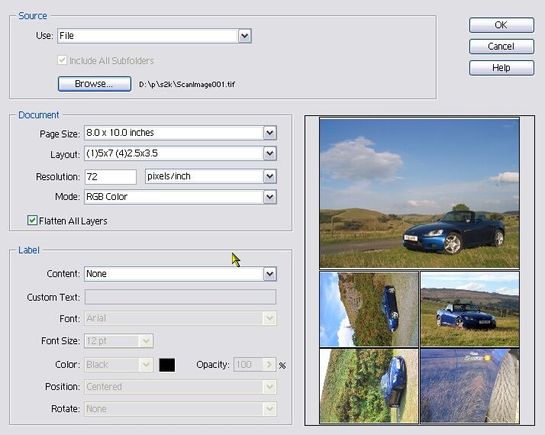This screenshot has height=435, width=545.
Task: Open the Help button
Action: pyautogui.click(x=501, y=67)
